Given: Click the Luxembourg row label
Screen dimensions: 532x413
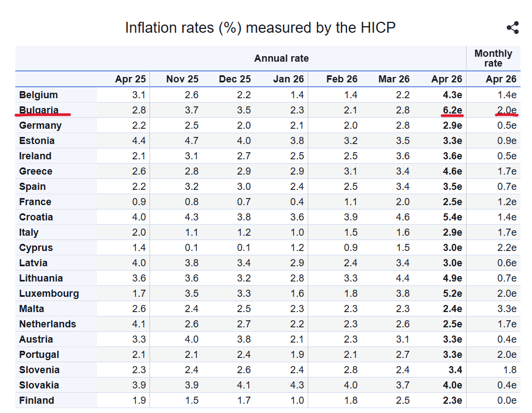Looking at the screenshot, I should pyautogui.click(x=49, y=294).
